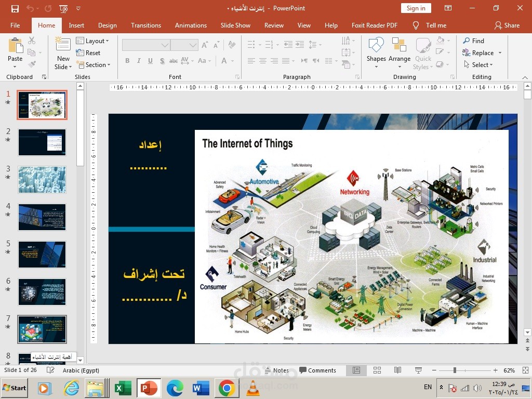Click the zoom in plus button
The height and width of the screenshot is (399, 532).
pos(495,370)
